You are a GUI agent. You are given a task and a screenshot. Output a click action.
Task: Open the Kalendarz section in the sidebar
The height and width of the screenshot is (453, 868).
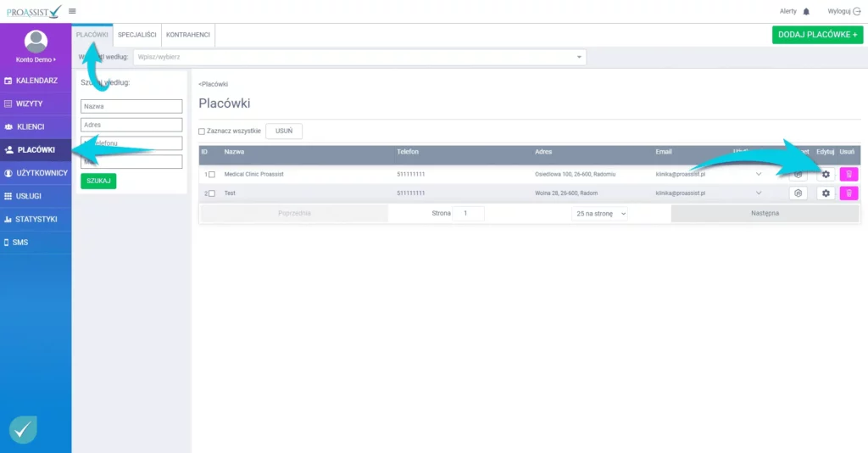36,81
